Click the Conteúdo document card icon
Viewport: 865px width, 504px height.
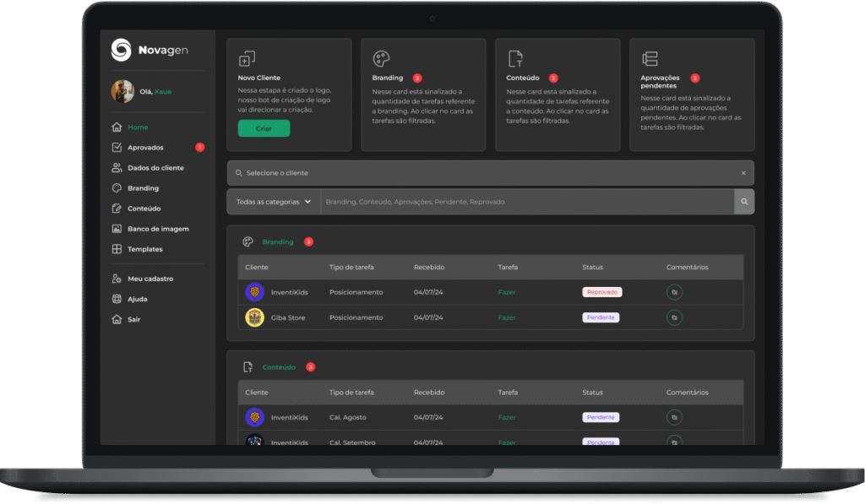tap(515, 58)
